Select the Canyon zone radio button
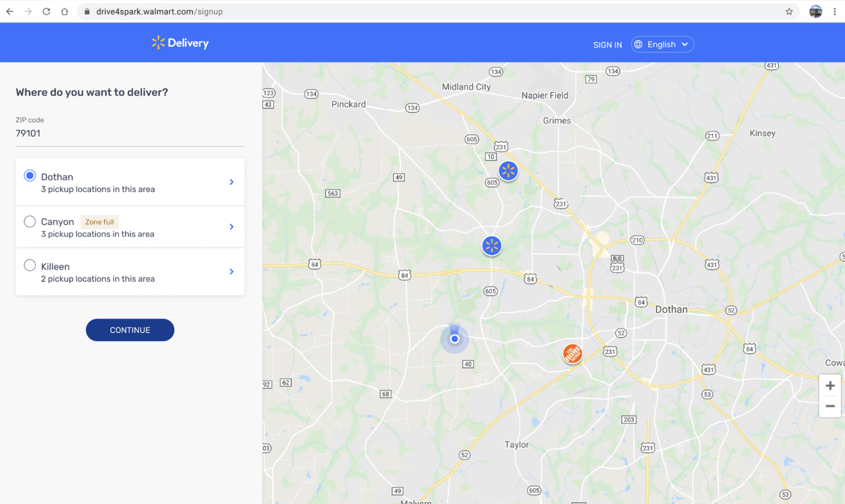 30,221
